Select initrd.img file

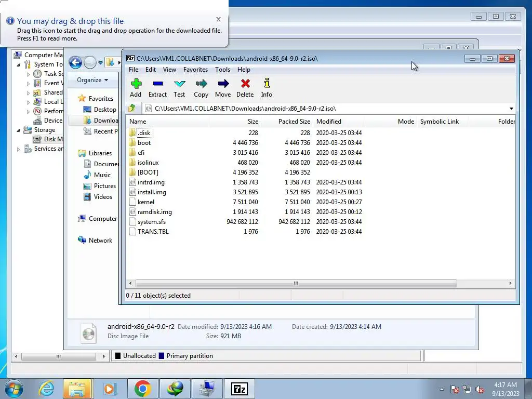[147, 182]
